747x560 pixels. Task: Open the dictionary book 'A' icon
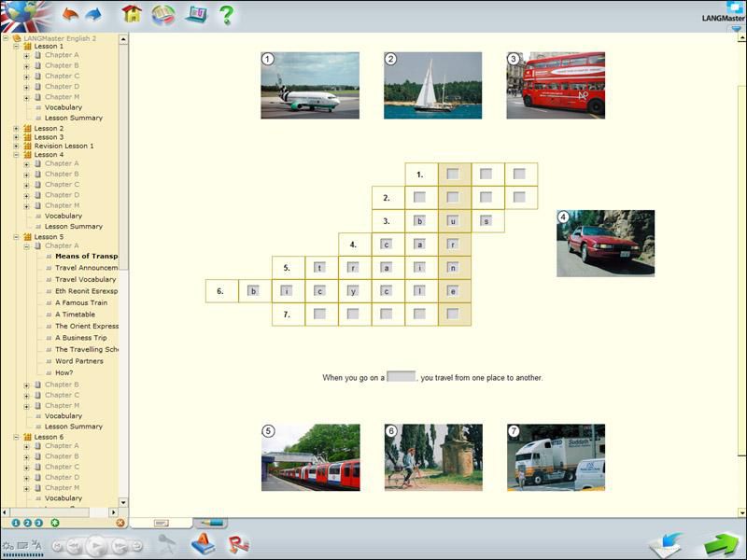(203, 544)
